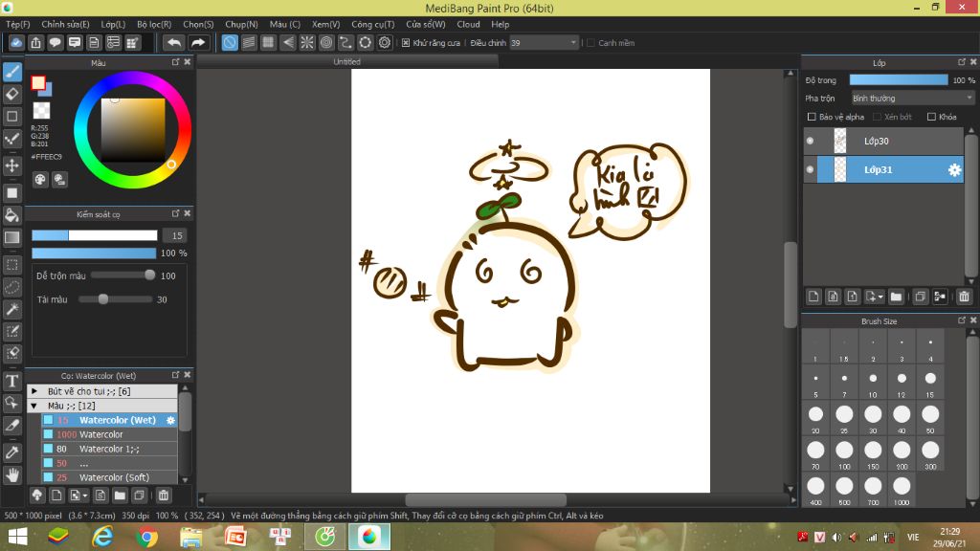980x551 pixels.
Task: Open the Tệp(F) menu
Action: pyautogui.click(x=18, y=24)
